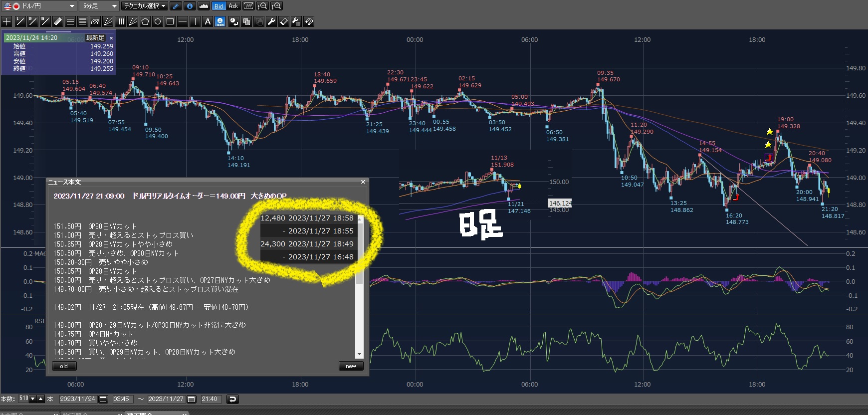Toggle price display to Bid
The image size is (868, 415).
218,6
